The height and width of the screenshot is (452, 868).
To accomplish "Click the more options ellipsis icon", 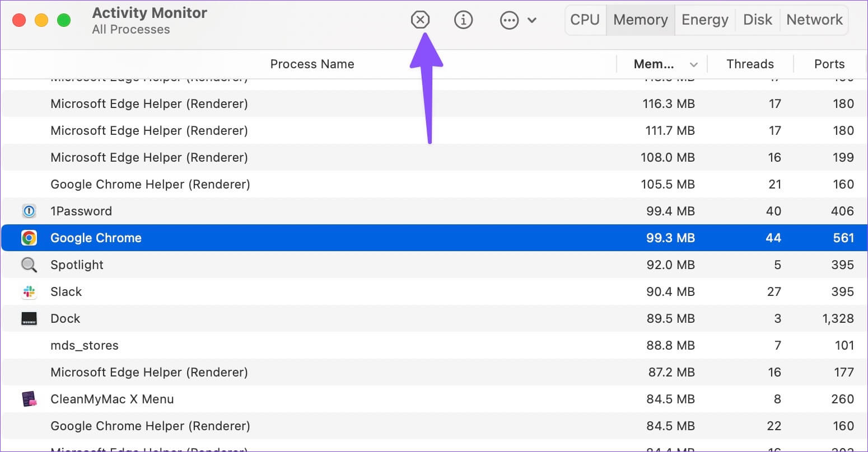I will [x=509, y=21].
